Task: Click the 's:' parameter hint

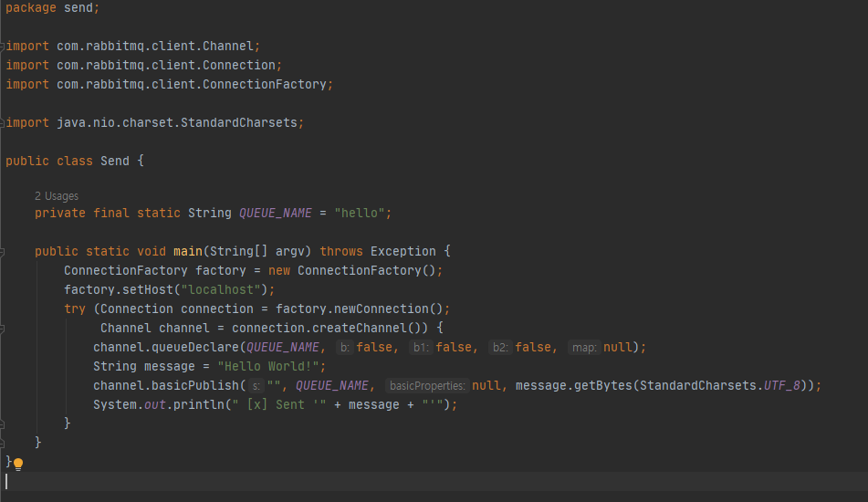Action: (x=256, y=386)
